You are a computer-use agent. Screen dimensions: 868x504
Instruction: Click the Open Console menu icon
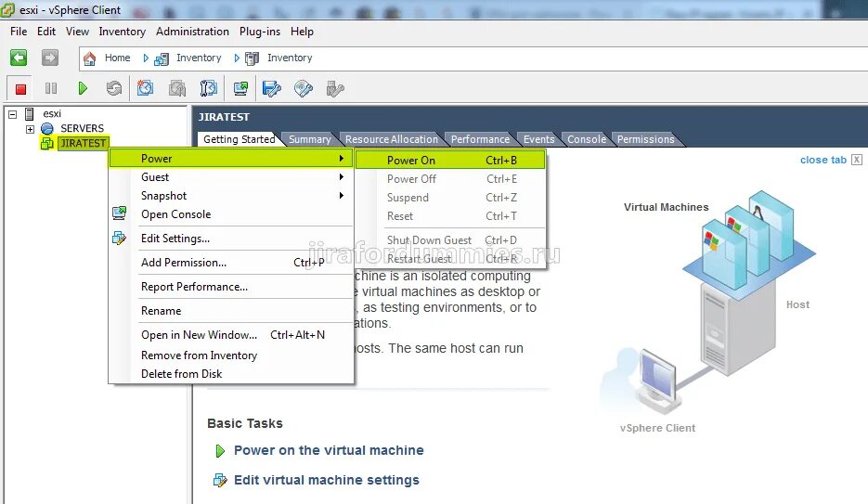[x=119, y=213]
